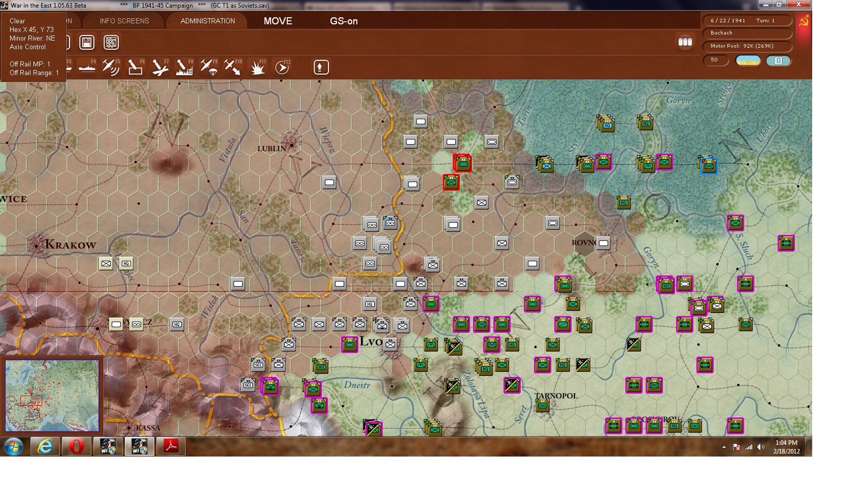The image size is (868, 489).
Task: Click the '50' value field
Action: coord(716,60)
